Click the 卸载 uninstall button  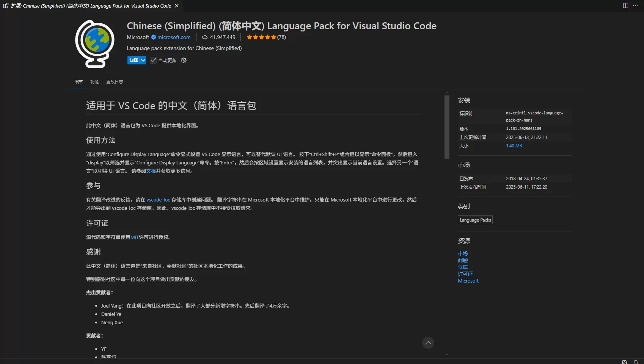(134, 60)
